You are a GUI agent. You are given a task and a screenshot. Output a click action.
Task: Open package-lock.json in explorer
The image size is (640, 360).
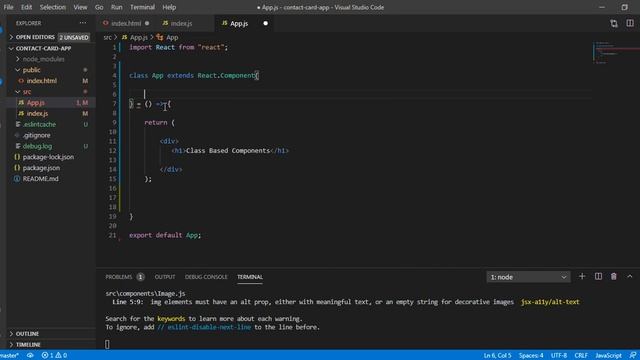point(48,157)
